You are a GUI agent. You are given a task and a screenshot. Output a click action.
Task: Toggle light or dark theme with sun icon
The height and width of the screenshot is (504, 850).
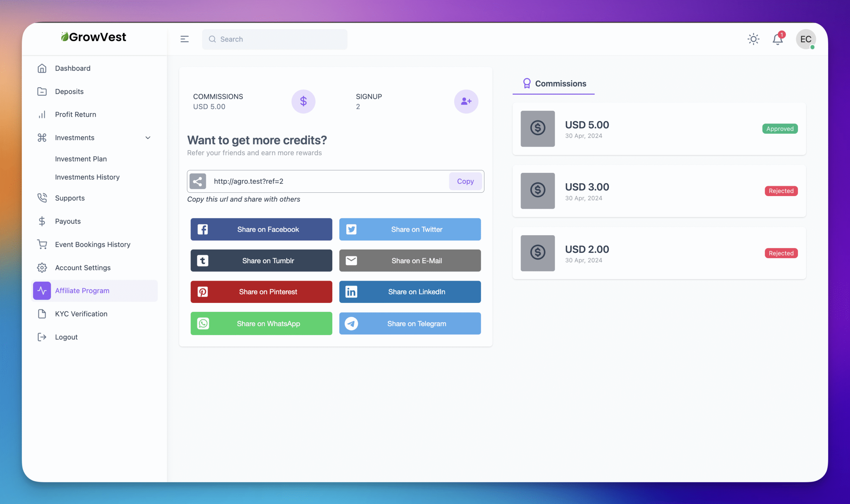pos(753,39)
